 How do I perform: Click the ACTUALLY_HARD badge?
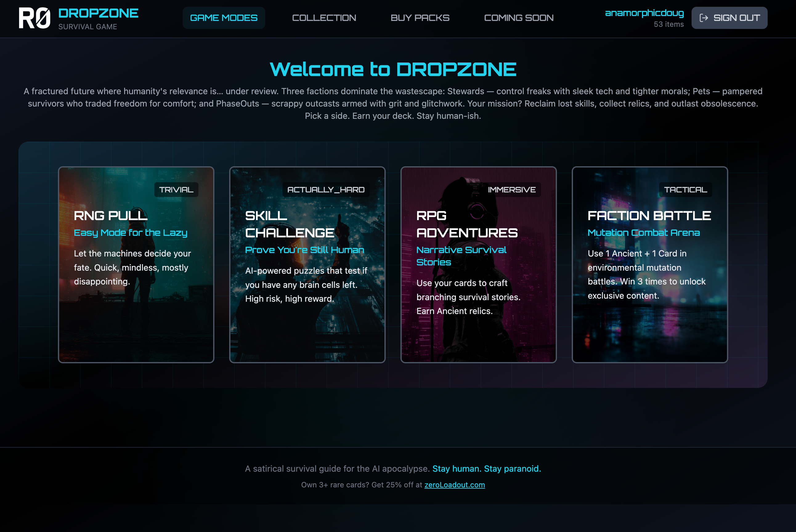(326, 190)
